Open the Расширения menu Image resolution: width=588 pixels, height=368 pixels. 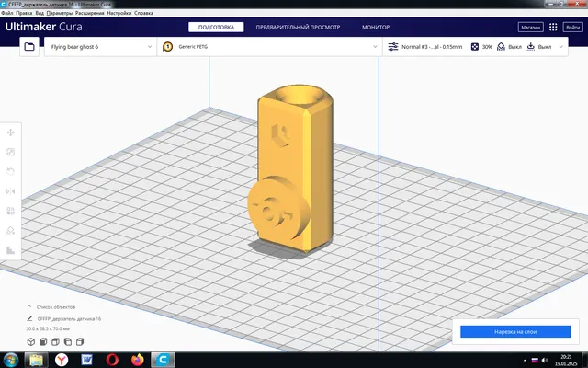90,13
